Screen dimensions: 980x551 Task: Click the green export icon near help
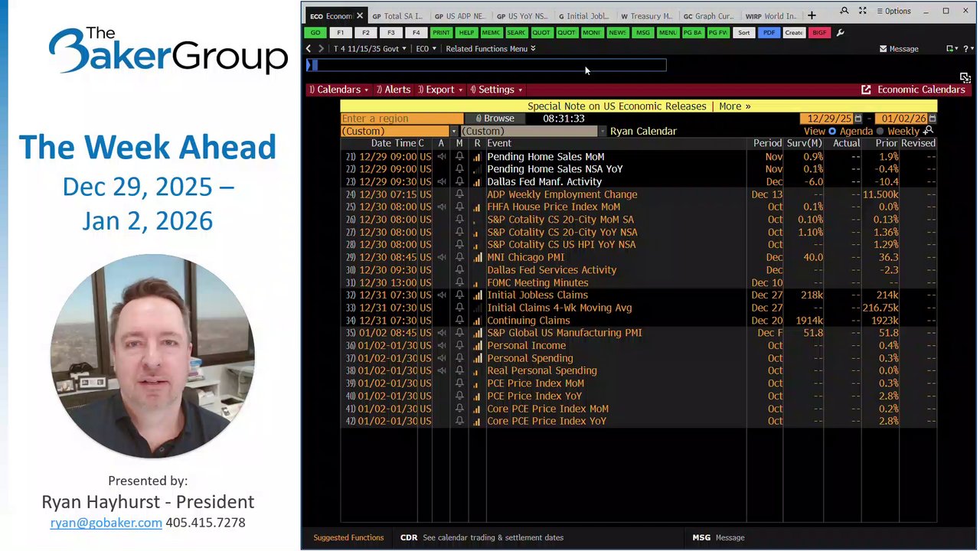click(950, 49)
